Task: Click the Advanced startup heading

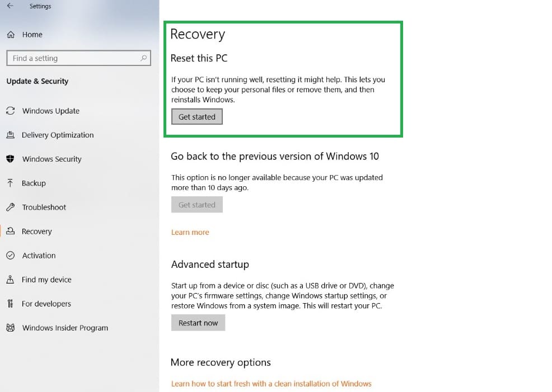Action: [x=210, y=265]
